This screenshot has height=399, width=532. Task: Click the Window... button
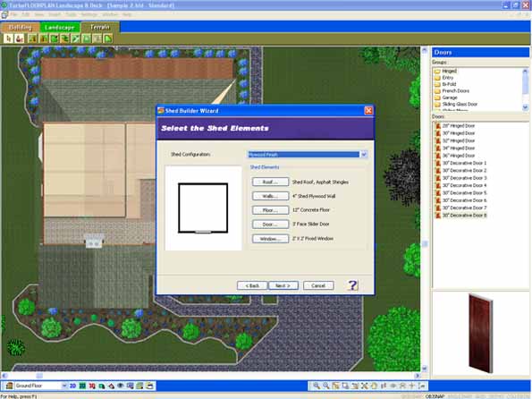click(270, 239)
